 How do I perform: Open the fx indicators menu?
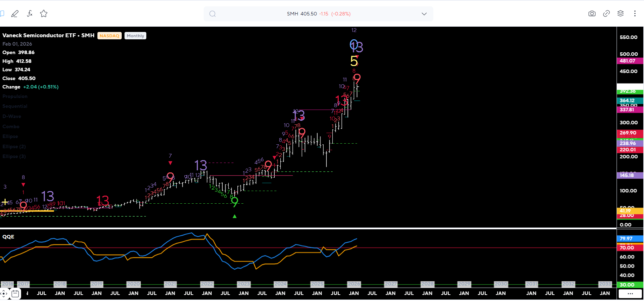click(30, 14)
